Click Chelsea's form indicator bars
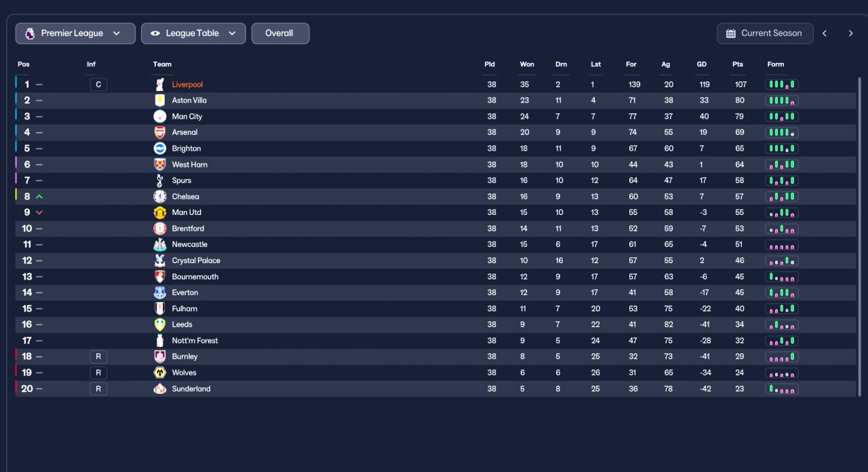The height and width of the screenshot is (472, 868). point(782,197)
